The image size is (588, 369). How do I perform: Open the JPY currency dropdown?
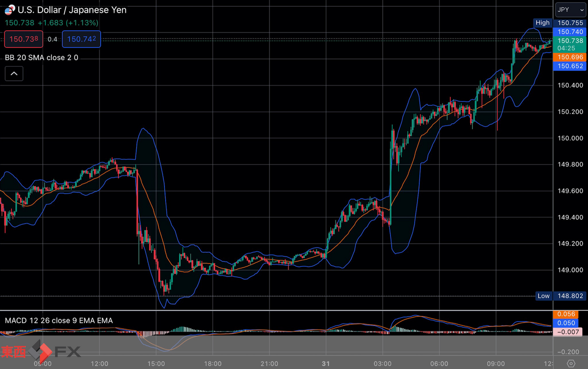570,10
